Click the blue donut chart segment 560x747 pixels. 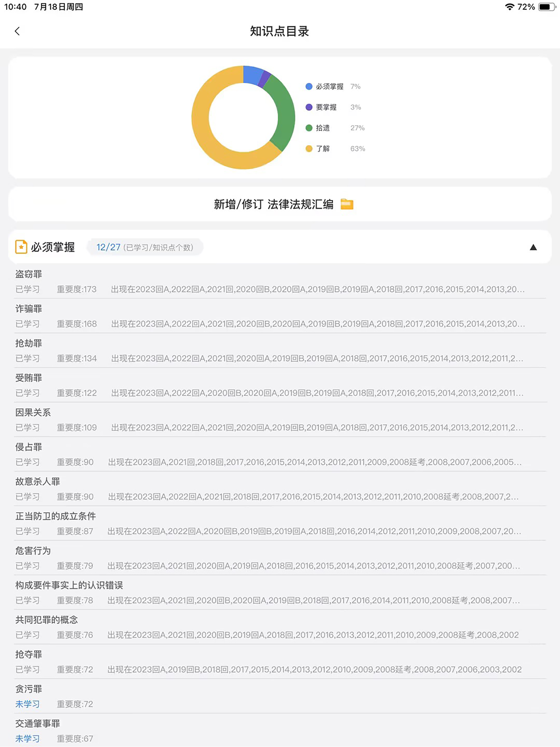[x=253, y=75]
